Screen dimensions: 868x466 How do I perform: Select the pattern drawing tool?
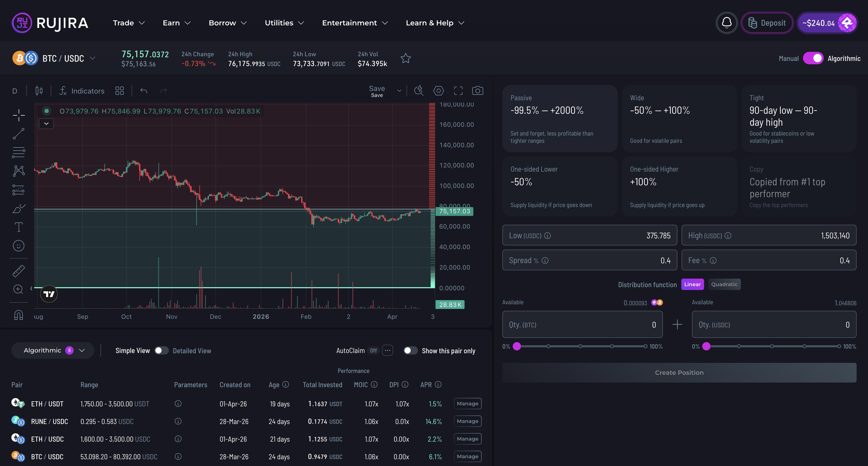[19, 171]
